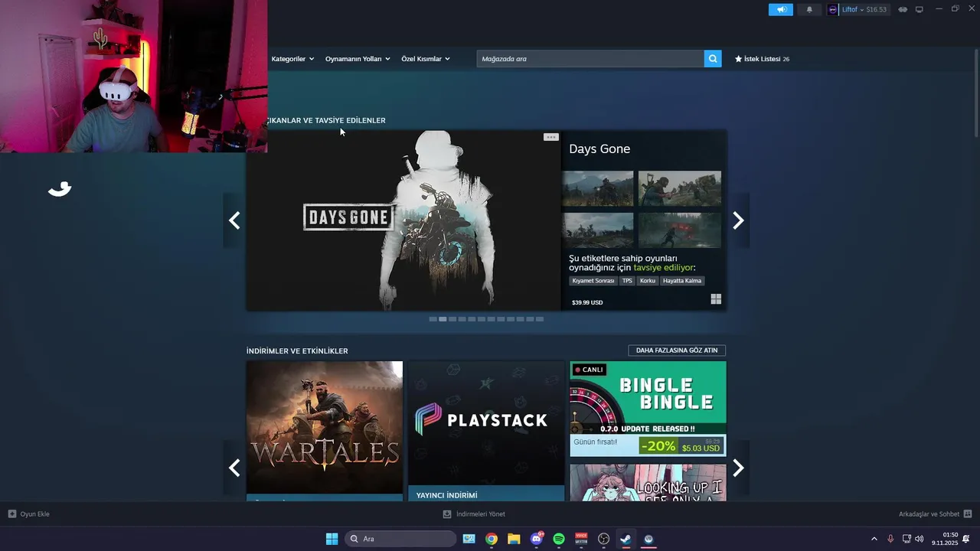This screenshot has height=551, width=980.
Task: Open the Steam announcements megaphone button
Action: tap(781, 9)
